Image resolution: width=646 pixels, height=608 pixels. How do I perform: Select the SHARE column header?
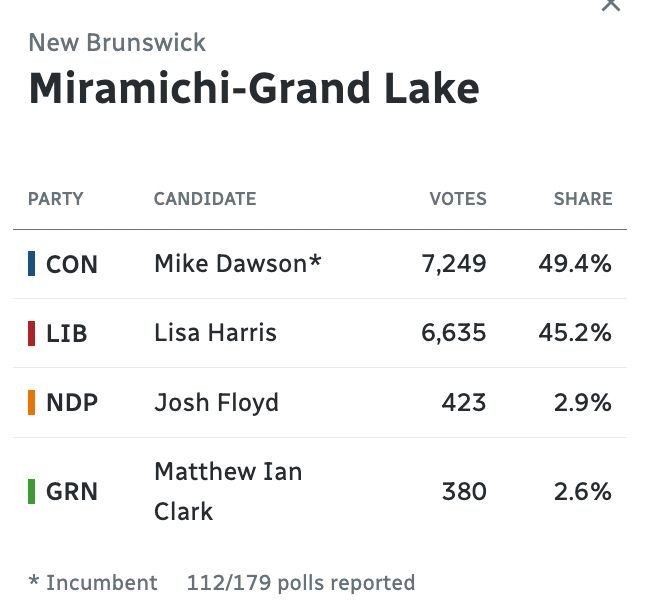click(x=583, y=199)
